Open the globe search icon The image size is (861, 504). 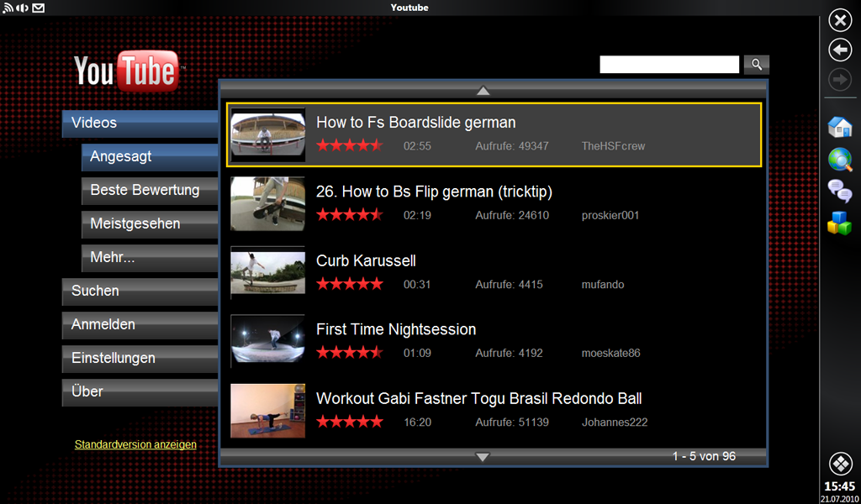point(840,159)
